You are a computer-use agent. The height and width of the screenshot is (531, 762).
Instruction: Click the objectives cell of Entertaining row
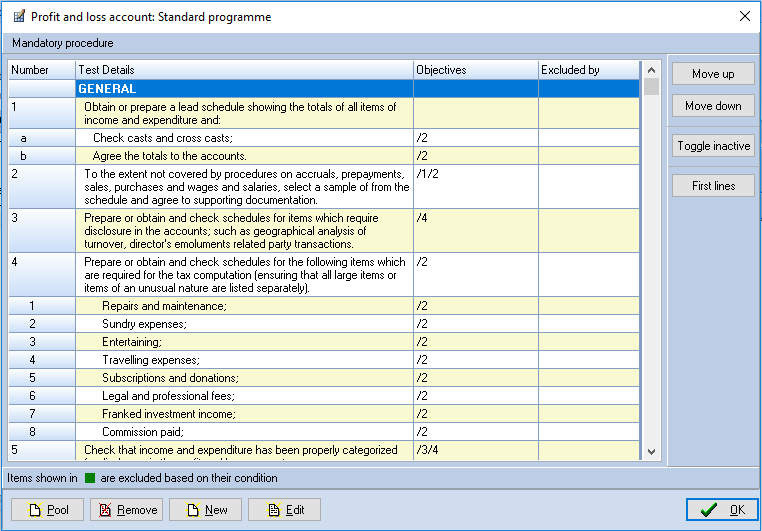[476, 342]
